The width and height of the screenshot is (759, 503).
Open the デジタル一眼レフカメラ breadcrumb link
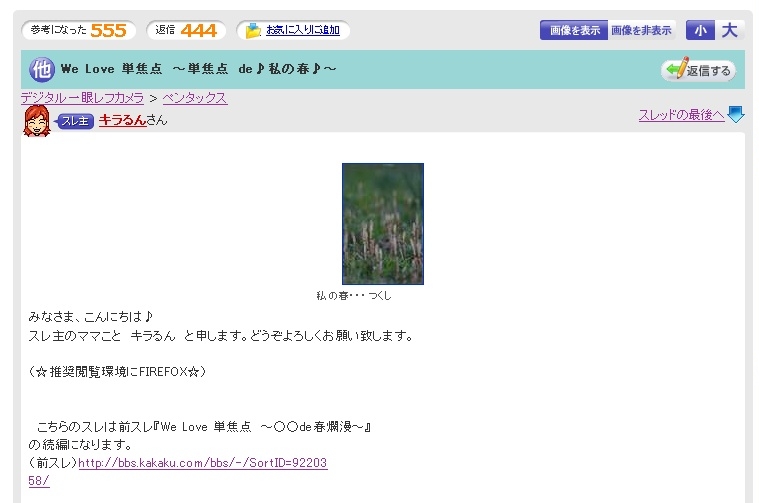(x=82, y=98)
